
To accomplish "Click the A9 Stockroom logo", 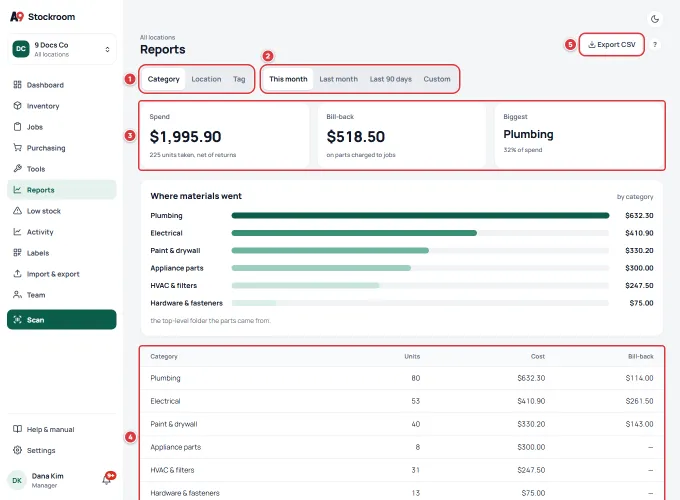I will pos(42,16).
